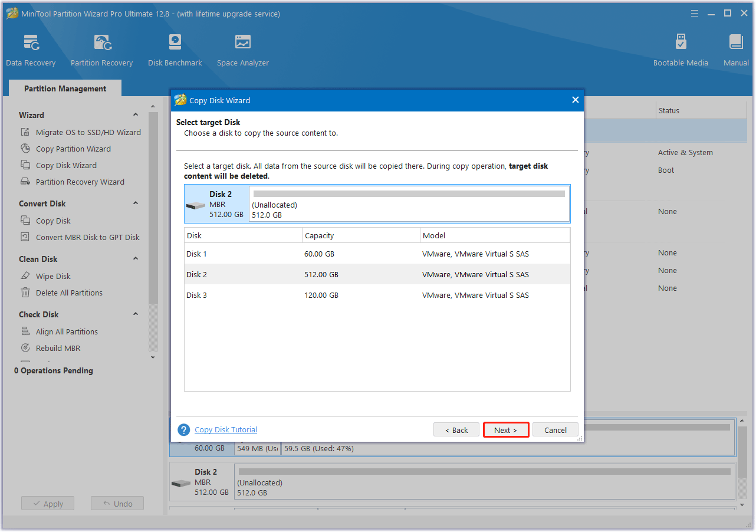Create Bootable Media
Viewport: 756px width, 532px height.
681,51
